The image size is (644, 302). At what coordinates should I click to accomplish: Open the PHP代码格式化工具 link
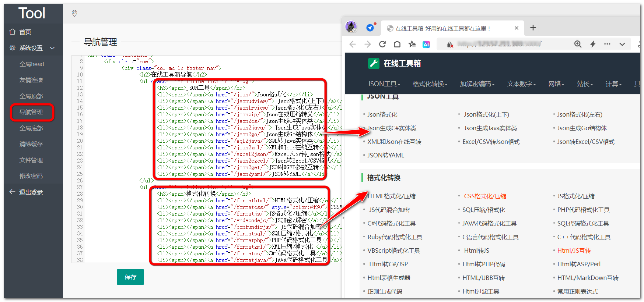583,210
